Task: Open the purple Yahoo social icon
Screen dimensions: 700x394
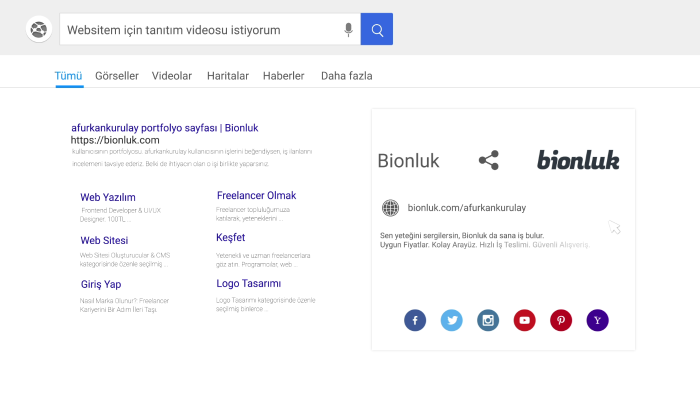Action: 597,320
